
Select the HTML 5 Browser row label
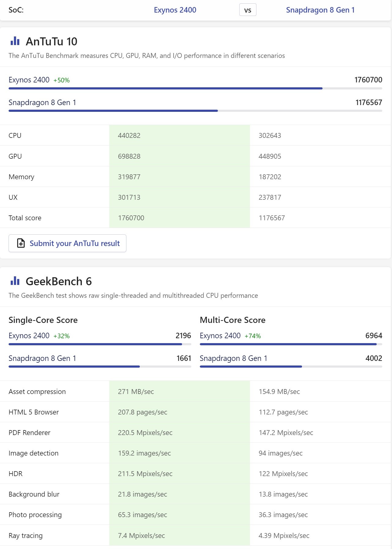[x=34, y=412]
